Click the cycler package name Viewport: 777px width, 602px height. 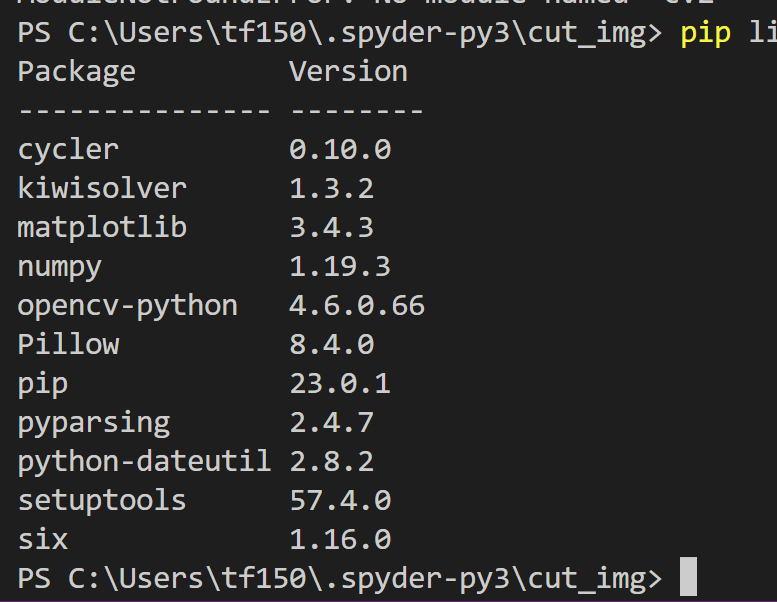pyautogui.click(x=68, y=150)
